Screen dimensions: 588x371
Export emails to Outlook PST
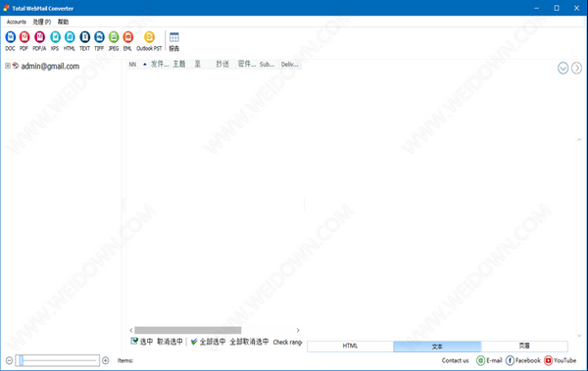pos(149,41)
